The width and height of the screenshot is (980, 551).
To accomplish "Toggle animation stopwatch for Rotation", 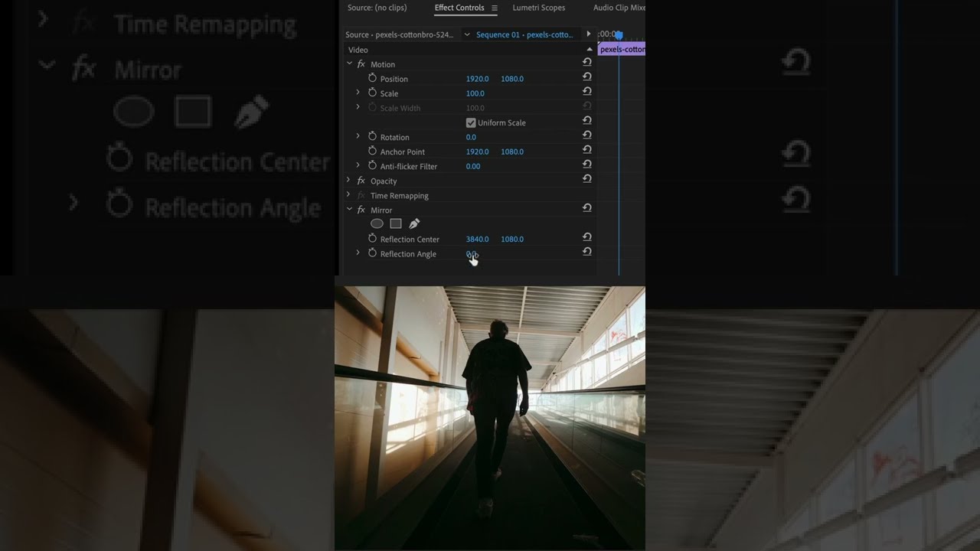I will coord(373,136).
